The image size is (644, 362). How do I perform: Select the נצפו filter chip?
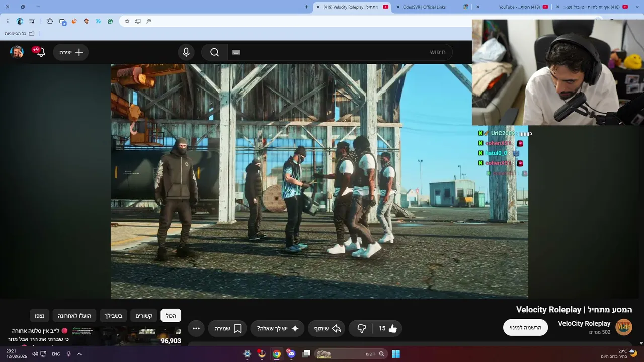[40, 316]
